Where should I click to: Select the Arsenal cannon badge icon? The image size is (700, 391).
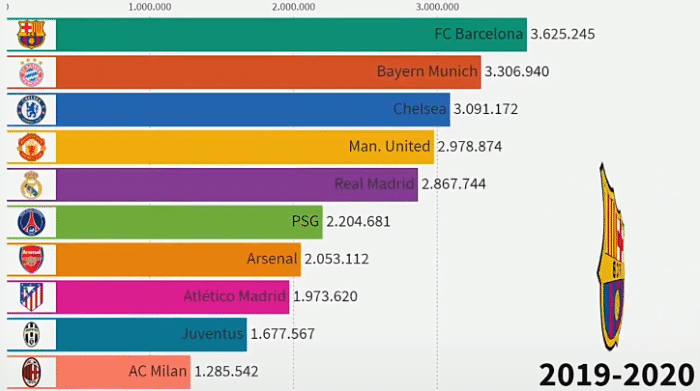31,259
